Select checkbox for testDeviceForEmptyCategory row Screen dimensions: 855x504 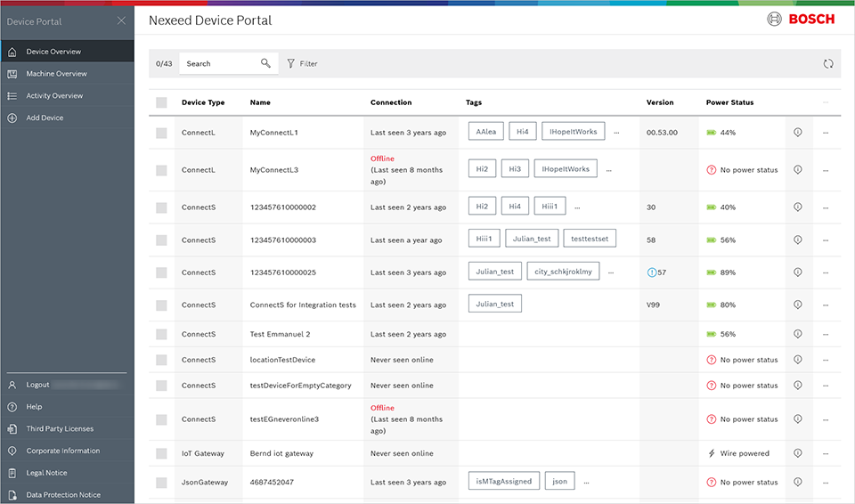tap(161, 386)
